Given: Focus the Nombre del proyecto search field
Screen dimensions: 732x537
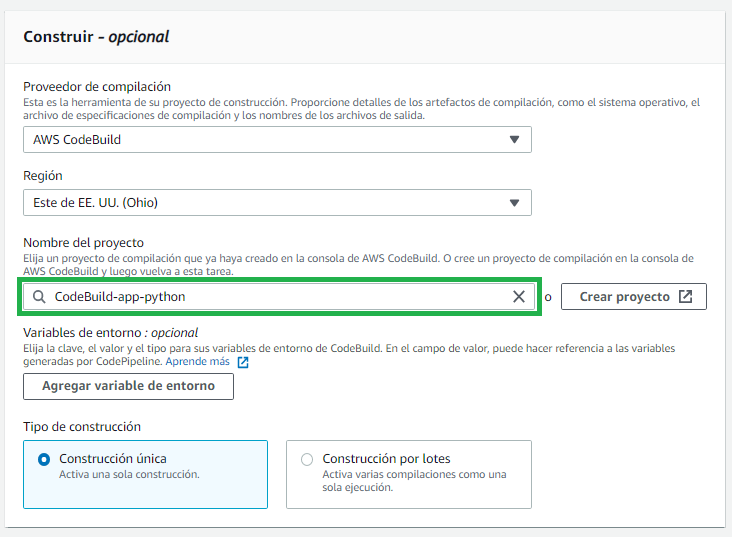Looking at the screenshot, I should pyautogui.click(x=279, y=297).
